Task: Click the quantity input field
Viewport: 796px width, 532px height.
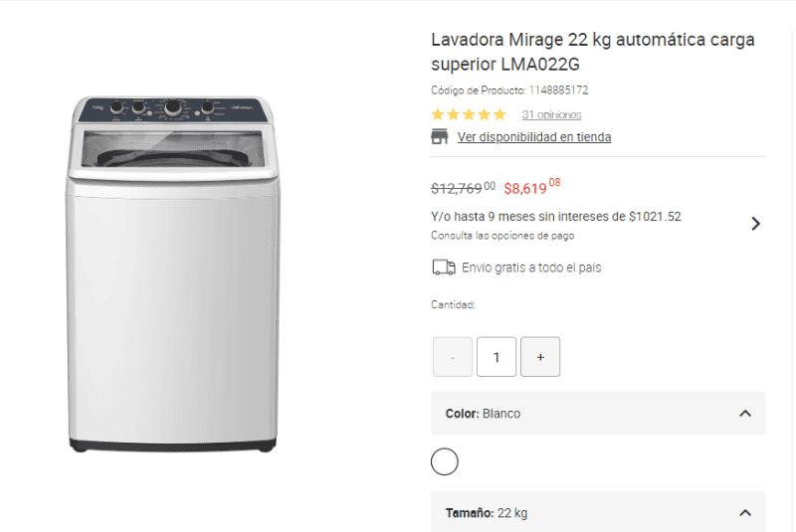Action: coord(497,357)
